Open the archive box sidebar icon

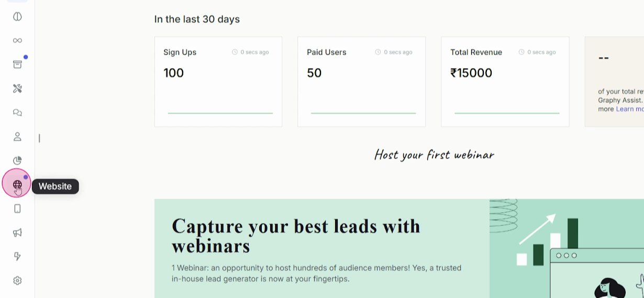(x=17, y=64)
